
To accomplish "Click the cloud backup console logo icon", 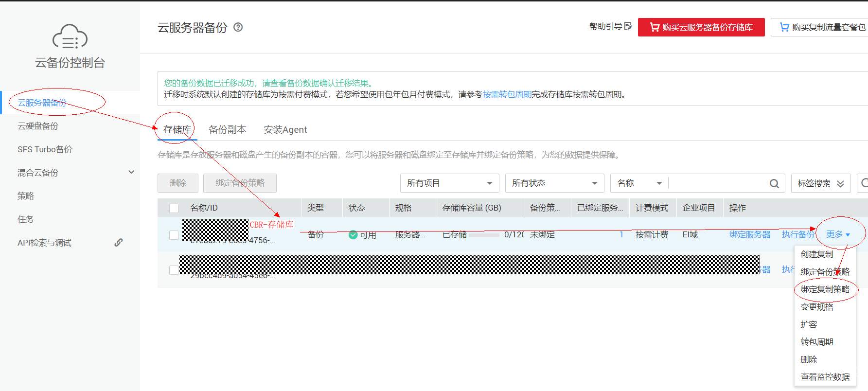I will point(70,36).
